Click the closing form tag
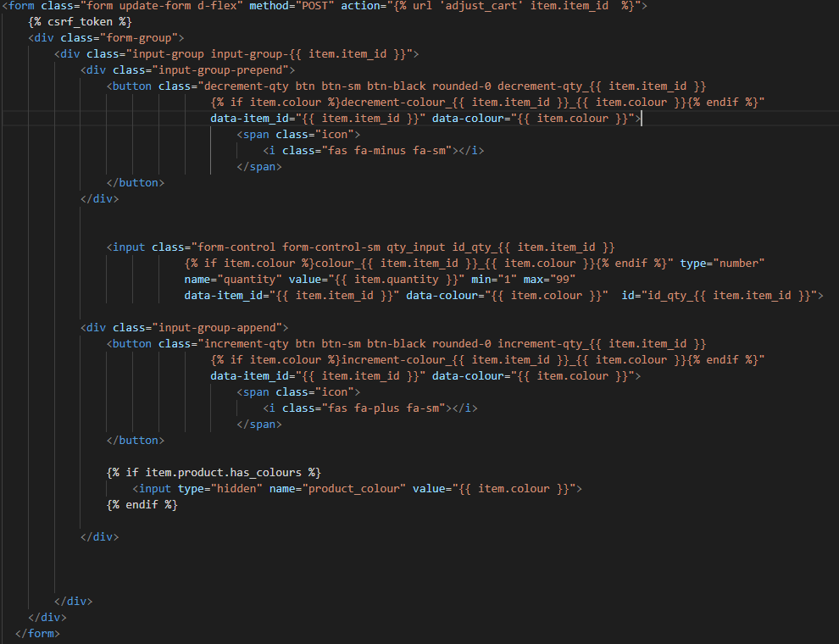The image size is (839, 644). [37, 633]
